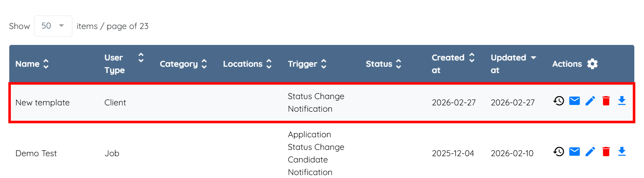The height and width of the screenshot is (178, 644).
Task: Delete the Demo Test template
Action: point(606,152)
